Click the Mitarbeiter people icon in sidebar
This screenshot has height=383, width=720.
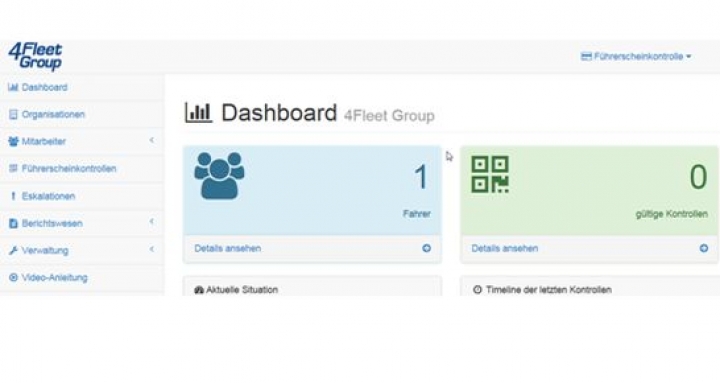[13, 141]
